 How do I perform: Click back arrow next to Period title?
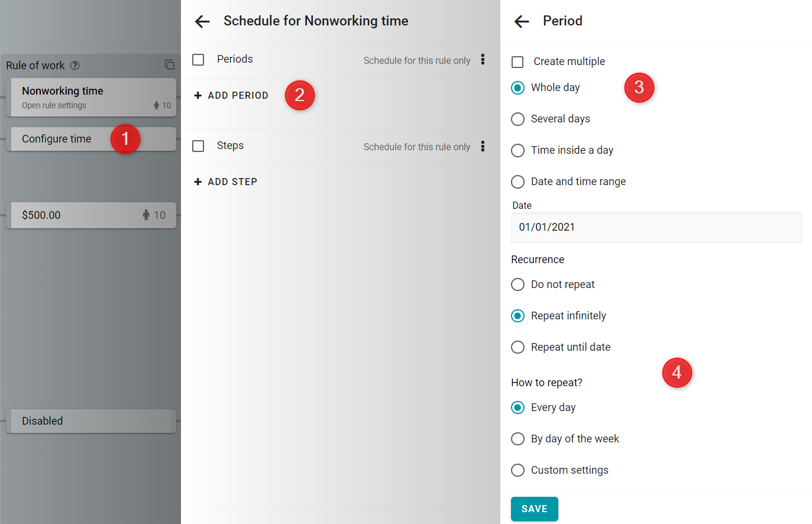[x=522, y=22]
